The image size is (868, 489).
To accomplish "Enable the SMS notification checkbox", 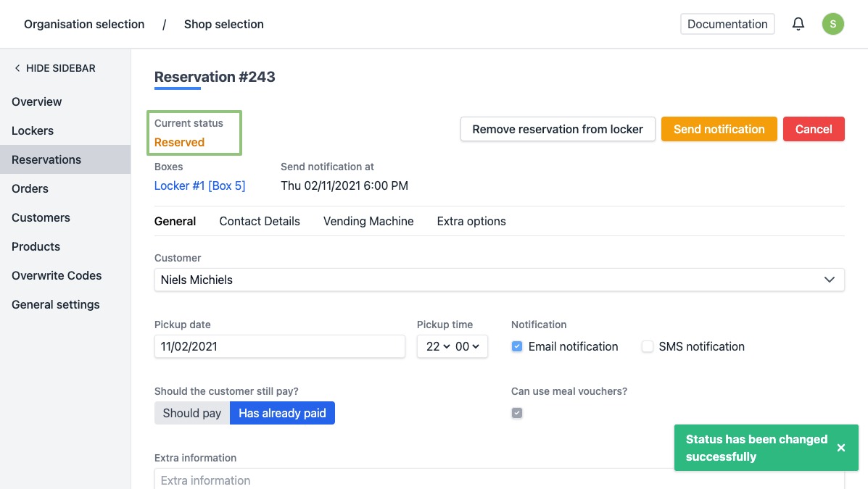I will [x=648, y=346].
